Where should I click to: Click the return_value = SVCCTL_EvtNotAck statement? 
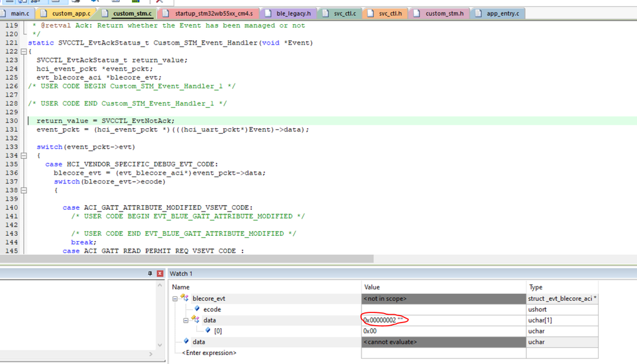[x=106, y=120]
